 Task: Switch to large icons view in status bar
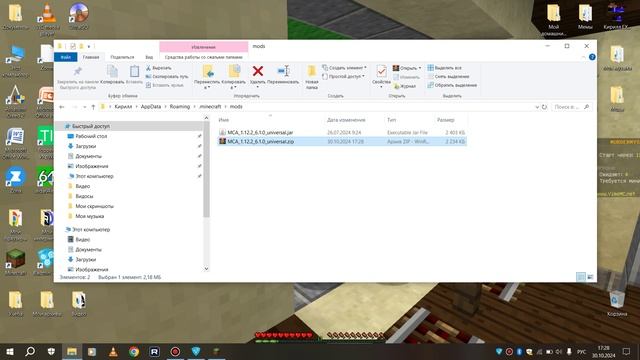(590, 277)
